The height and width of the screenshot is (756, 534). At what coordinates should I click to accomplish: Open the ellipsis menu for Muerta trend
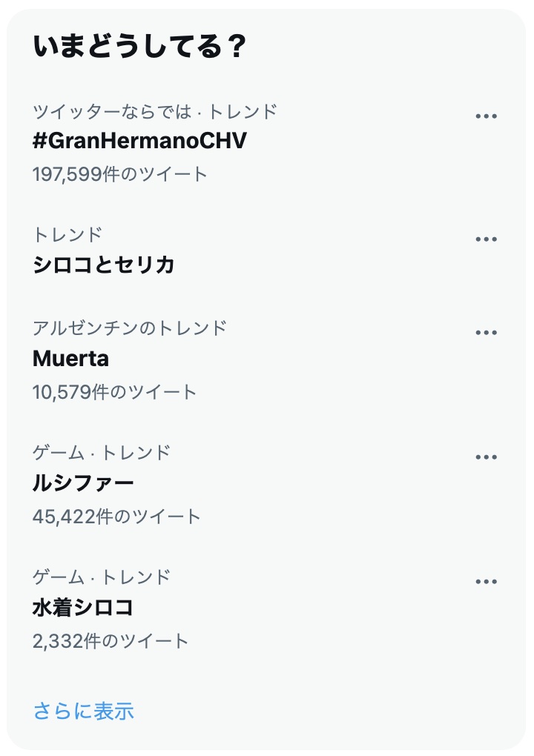pyautogui.click(x=486, y=333)
